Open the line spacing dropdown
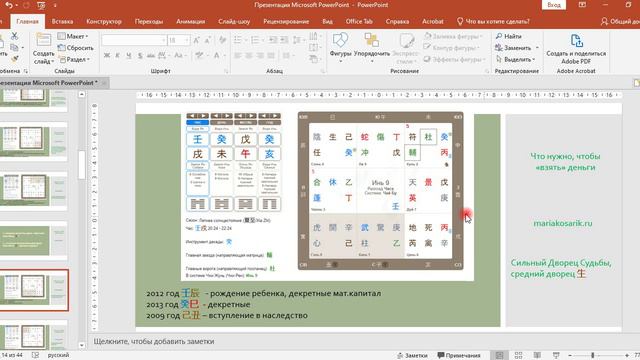 coord(298,40)
